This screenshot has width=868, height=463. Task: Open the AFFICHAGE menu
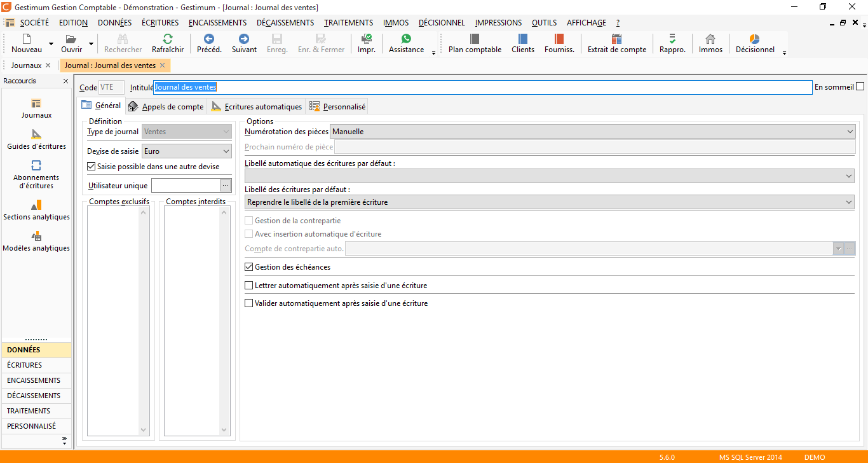coord(587,23)
